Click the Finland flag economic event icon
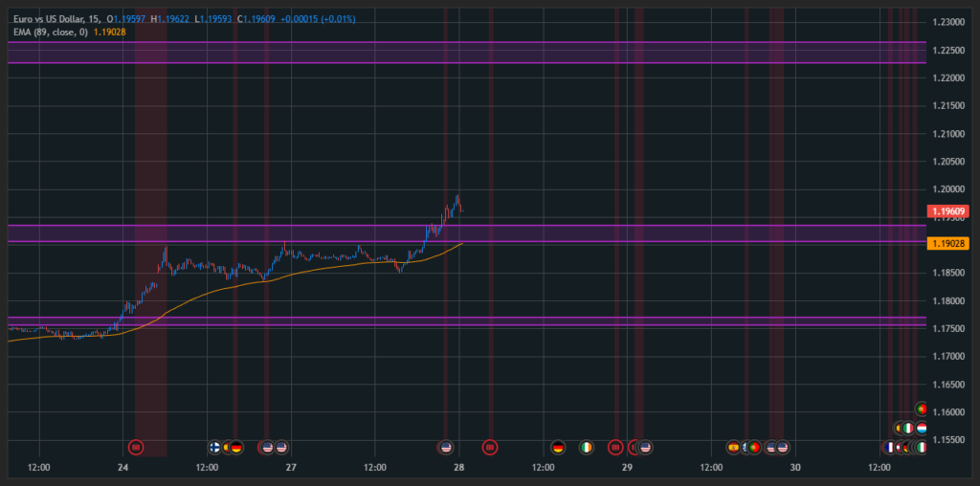 point(215,447)
